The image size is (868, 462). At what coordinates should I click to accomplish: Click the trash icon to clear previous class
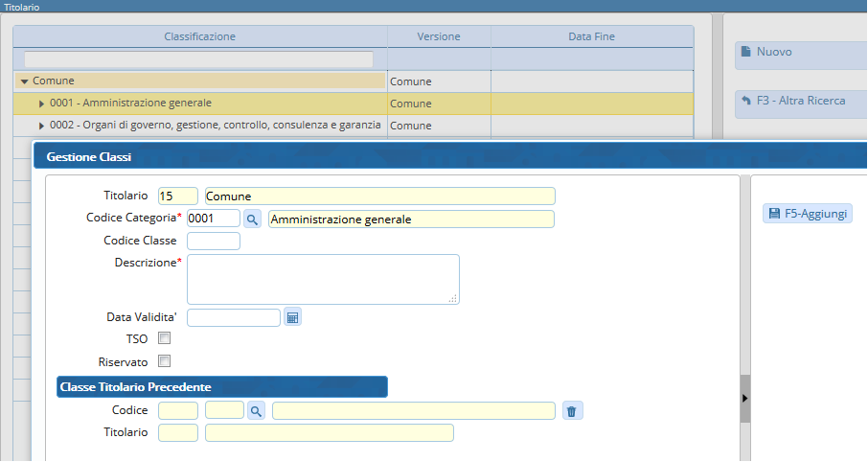coord(572,411)
